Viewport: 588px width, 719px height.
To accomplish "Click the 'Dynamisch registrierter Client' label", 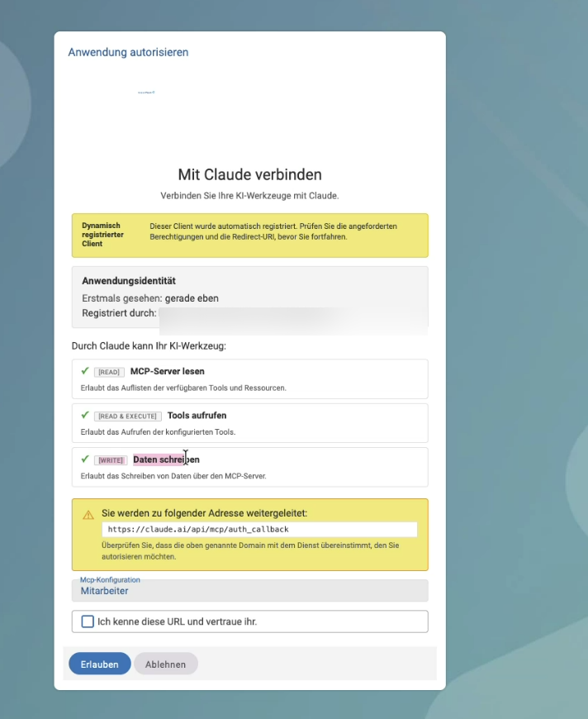I will 102,235.
